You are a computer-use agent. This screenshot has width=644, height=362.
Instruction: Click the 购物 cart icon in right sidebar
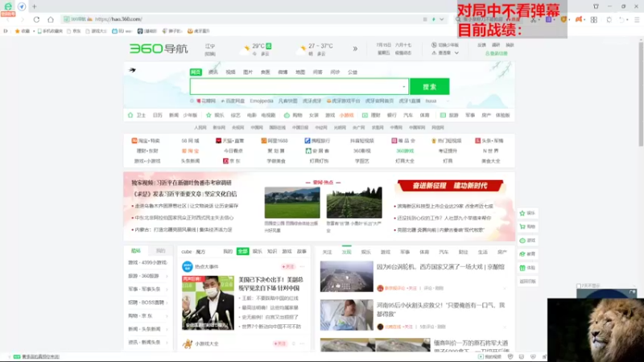(x=522, y=227)
